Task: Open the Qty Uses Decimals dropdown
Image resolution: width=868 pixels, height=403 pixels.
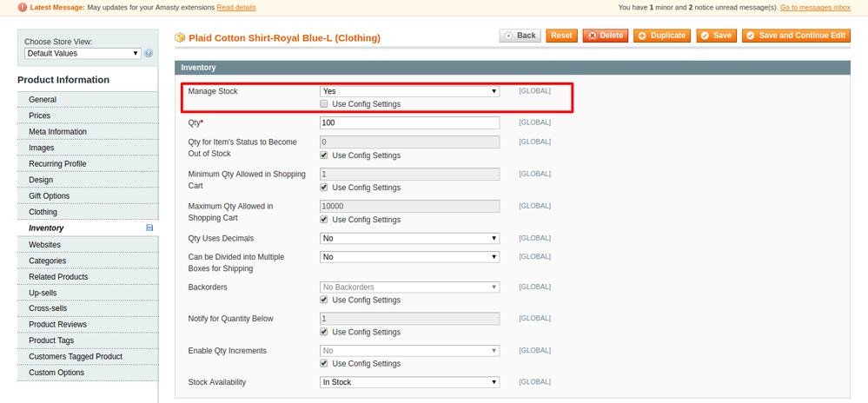Action: (409, 238)
